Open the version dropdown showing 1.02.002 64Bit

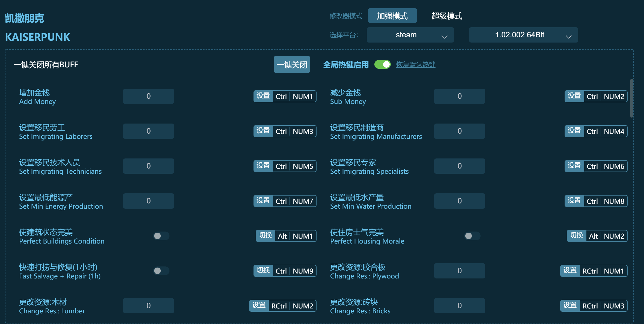pos(523,35)
